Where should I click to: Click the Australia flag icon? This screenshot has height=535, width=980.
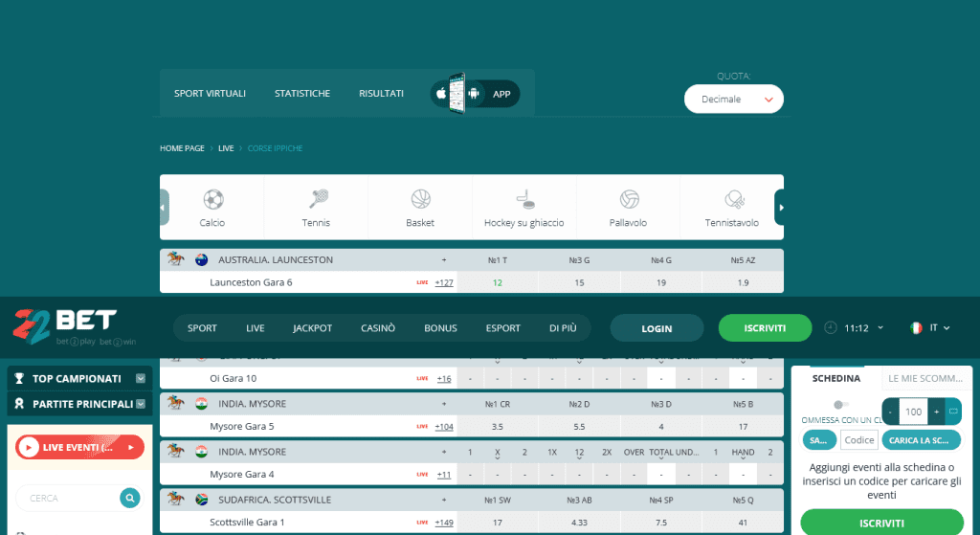pos(201,260)
